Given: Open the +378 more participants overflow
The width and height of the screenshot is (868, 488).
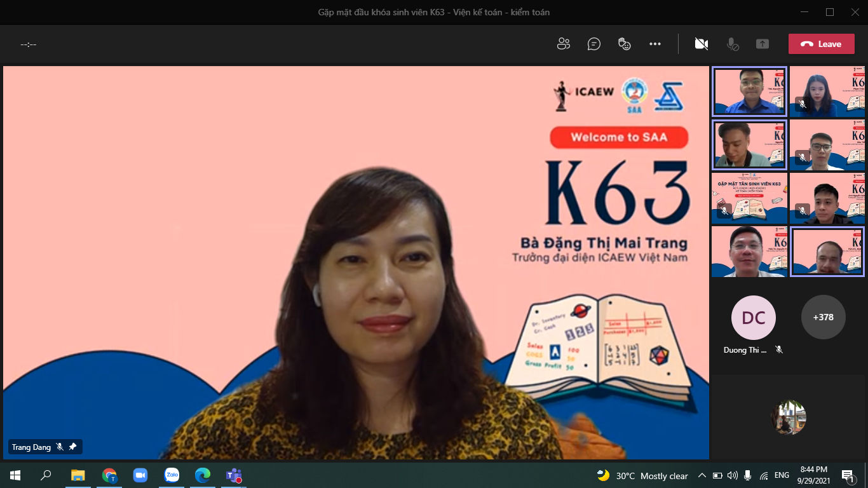Looking at the screenshot, I should [x=824, y=317].
